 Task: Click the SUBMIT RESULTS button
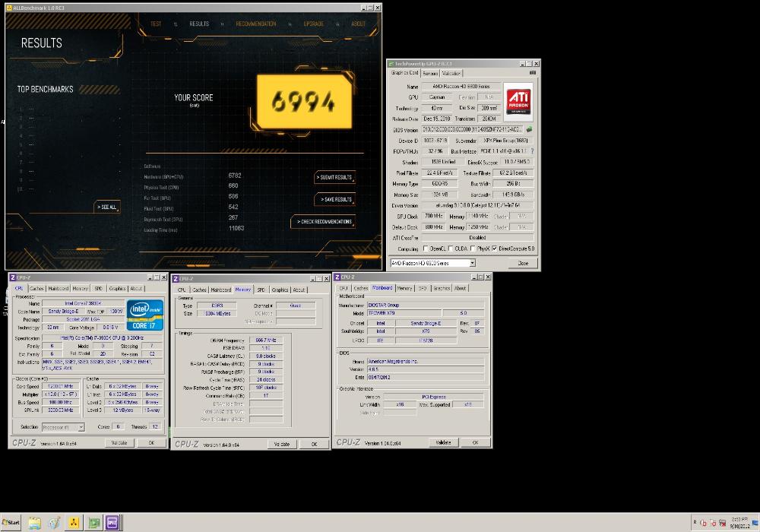tap(334, 177)
